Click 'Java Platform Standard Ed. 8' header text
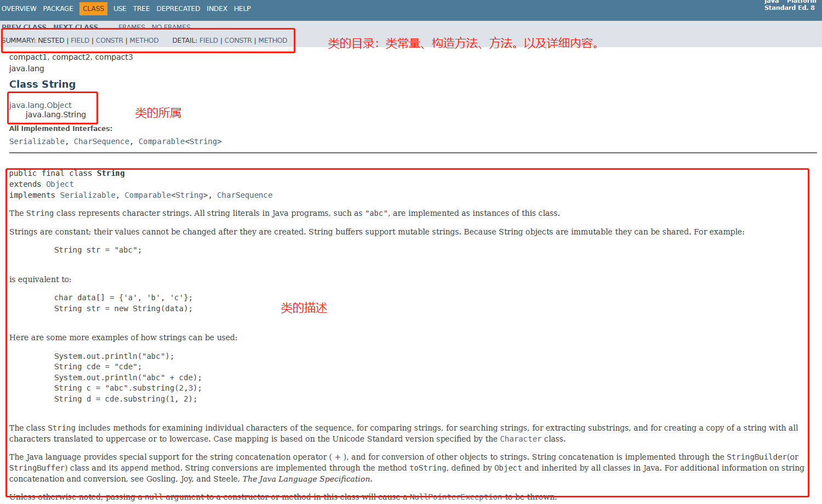Viewport: 822px width, 504px height. click(790, 4)
